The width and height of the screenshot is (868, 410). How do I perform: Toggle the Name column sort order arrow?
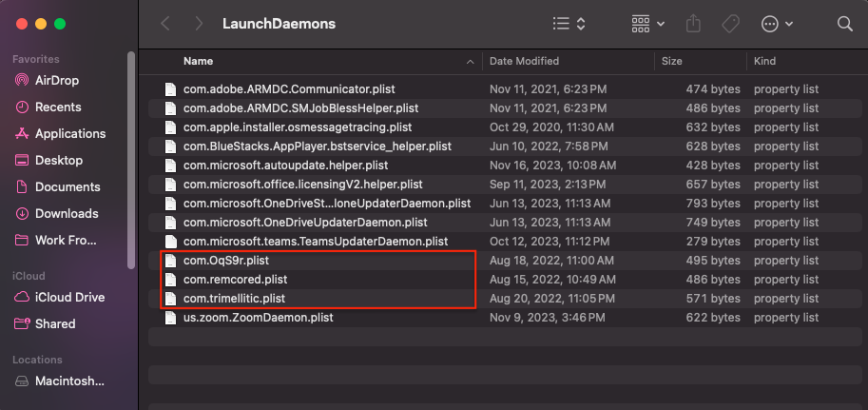tap(471, 61)
